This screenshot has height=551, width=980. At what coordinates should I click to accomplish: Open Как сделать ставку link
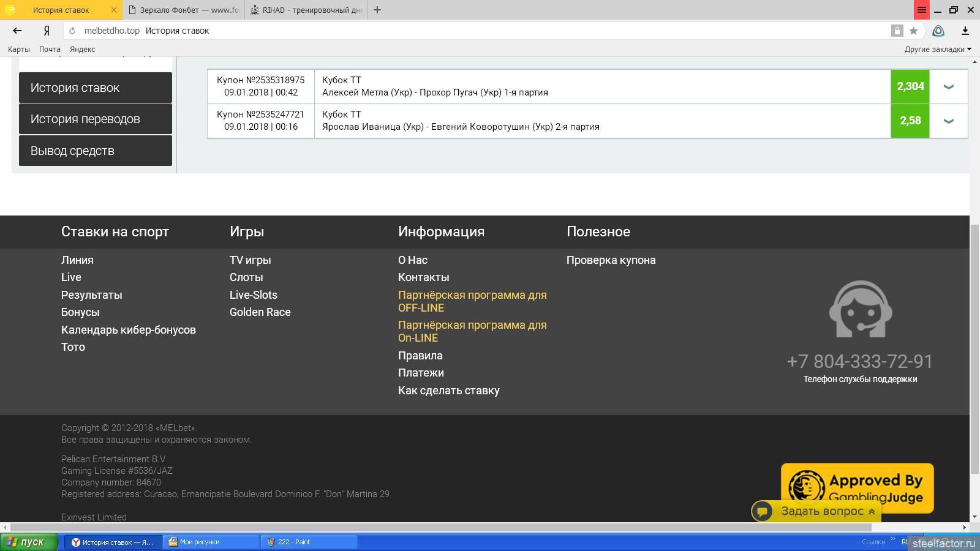click(x=449, y=390)
